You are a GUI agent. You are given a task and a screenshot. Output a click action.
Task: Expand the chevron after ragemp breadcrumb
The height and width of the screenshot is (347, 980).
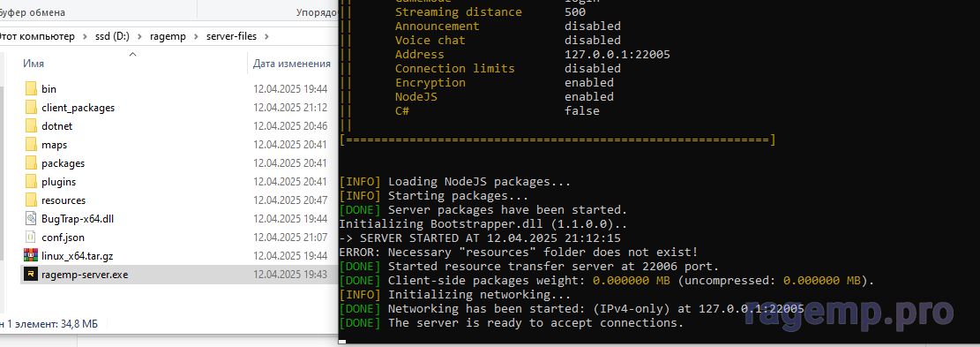[x=196, y=36]
